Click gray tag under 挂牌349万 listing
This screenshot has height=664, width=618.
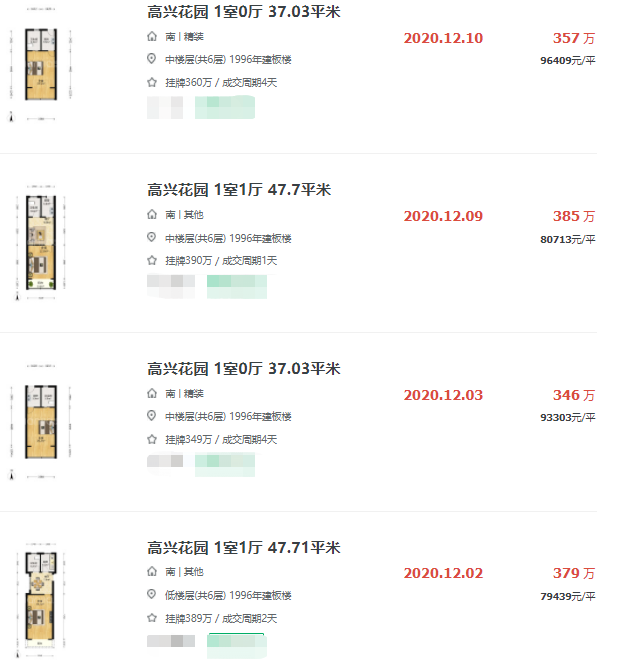coord(165,461)
